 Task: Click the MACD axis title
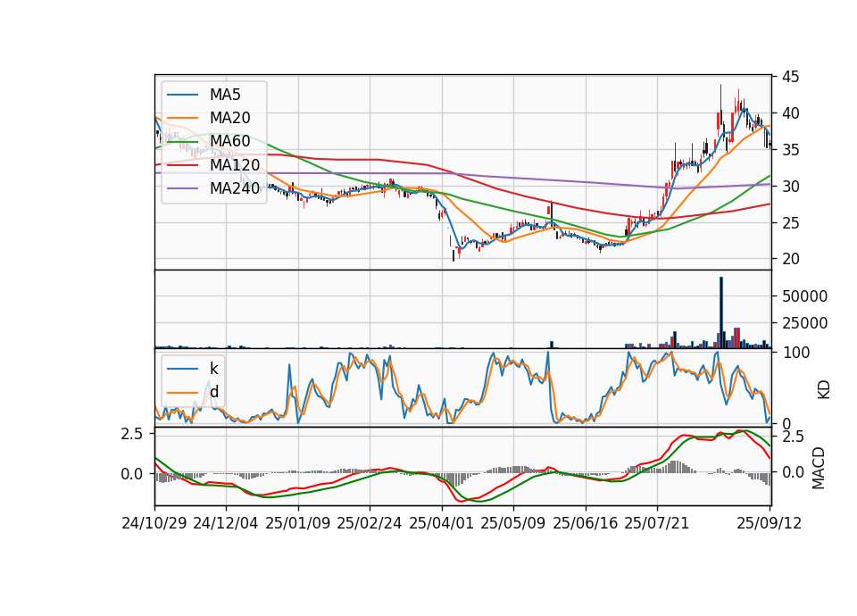[x=819, y=468]
